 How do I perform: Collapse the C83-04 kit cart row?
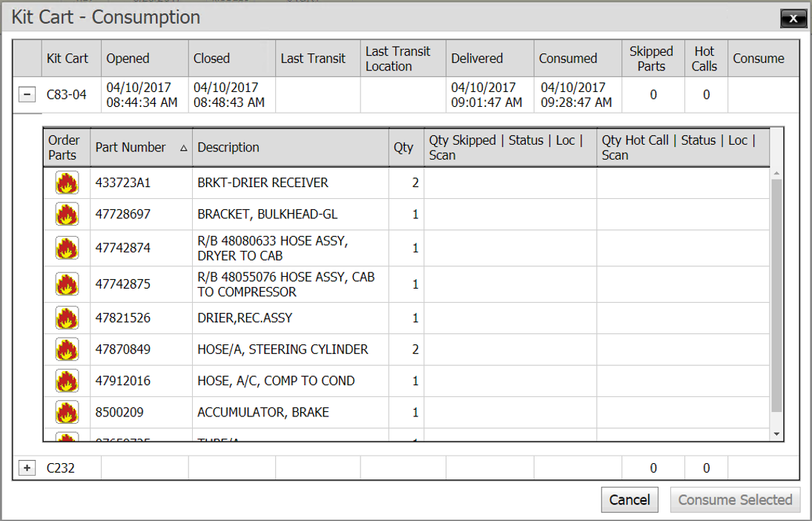27,95
